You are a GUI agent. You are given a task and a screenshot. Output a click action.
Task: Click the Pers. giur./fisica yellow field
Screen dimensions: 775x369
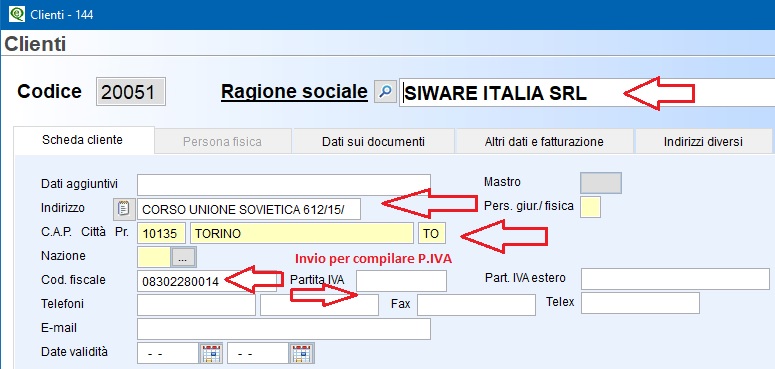pyautogui.click(x=591, y=207)
